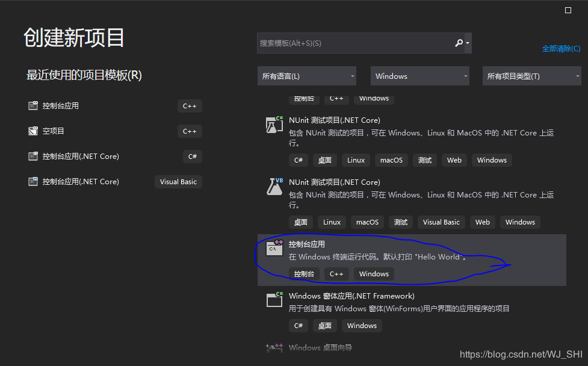Viewport: 588px width, 366px height.
Task: Click the search magnifier icon
Action: point(459,43)
